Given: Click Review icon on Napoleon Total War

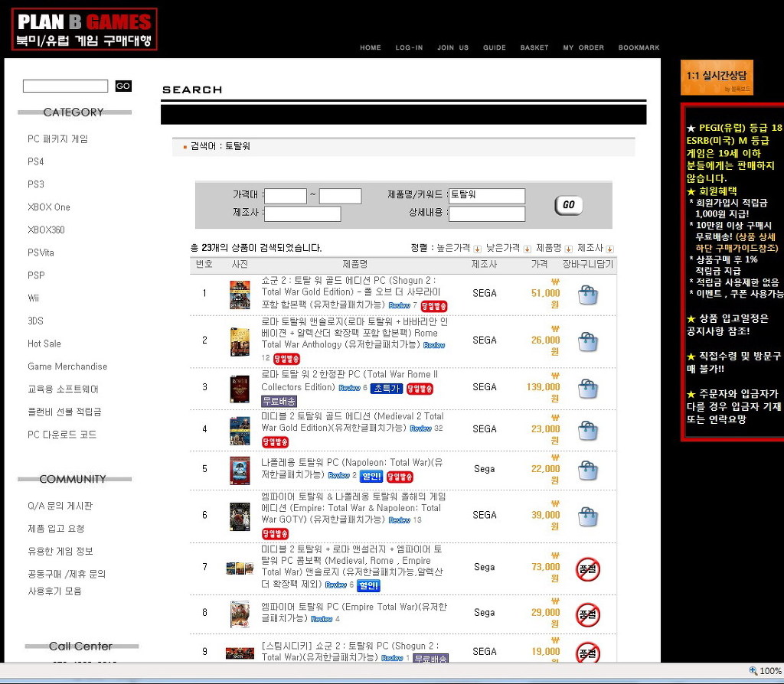Looking at the screenshot, I should point(338,475).
